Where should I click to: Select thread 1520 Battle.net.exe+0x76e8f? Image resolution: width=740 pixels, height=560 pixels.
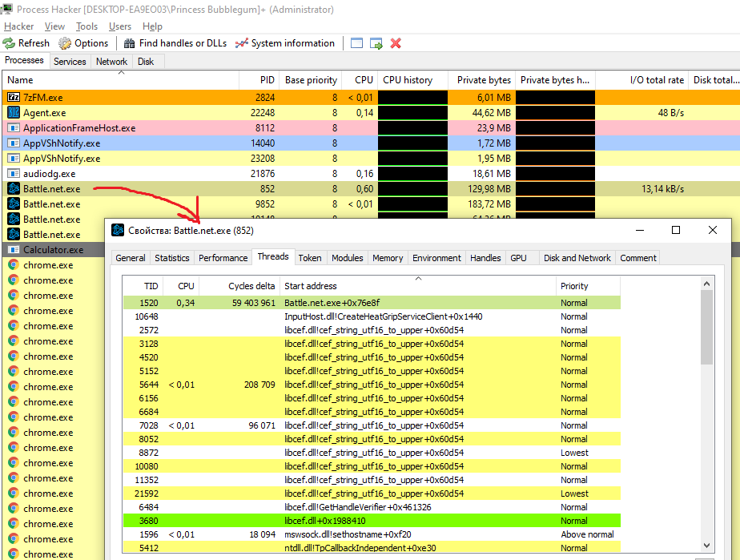[372, 303]
